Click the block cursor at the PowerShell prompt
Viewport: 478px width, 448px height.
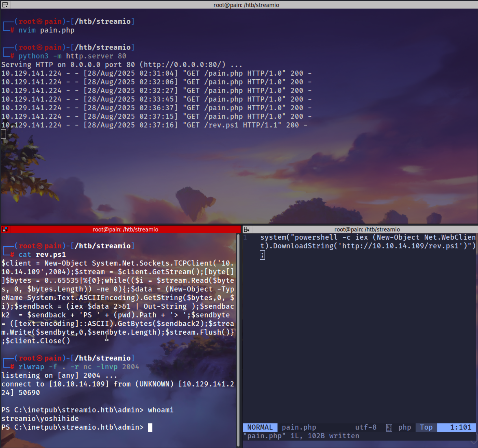click(x=150, y=427)
